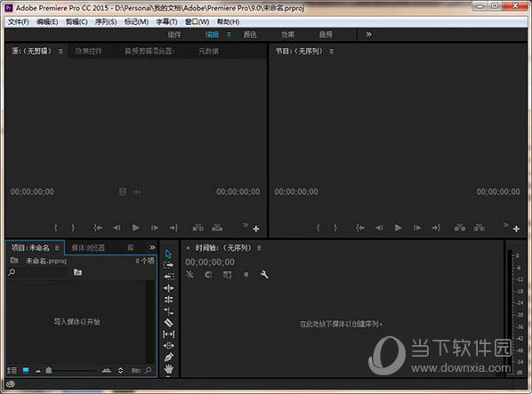Click Drag Video Only filmstrip icon in source monitor
The width and height of the screenshot is (532, 394).
click(123, 192)
